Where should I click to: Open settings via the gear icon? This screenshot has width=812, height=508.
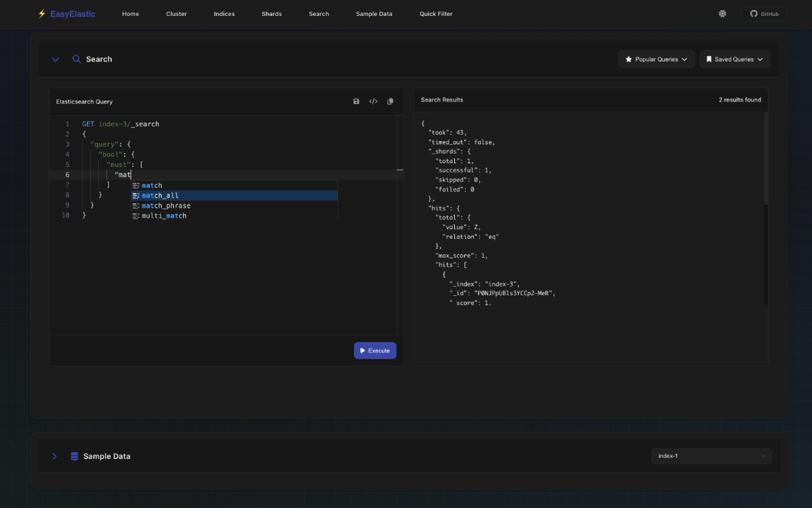coord(722,13)
